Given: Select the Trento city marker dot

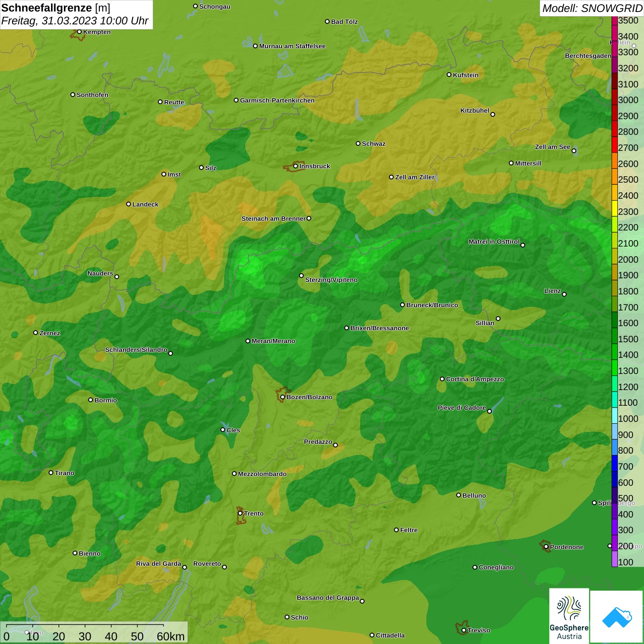Looking at the screenshot, I should coord(240,513).
